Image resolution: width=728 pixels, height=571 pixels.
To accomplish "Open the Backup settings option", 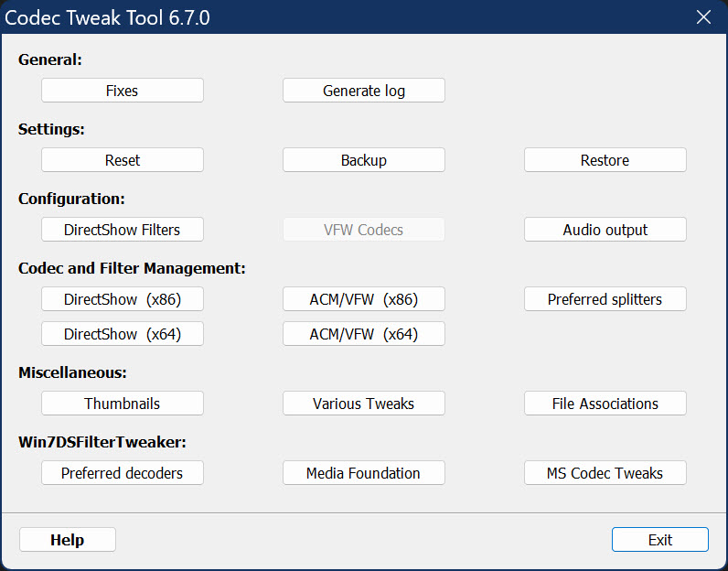I will click(363, 160).
